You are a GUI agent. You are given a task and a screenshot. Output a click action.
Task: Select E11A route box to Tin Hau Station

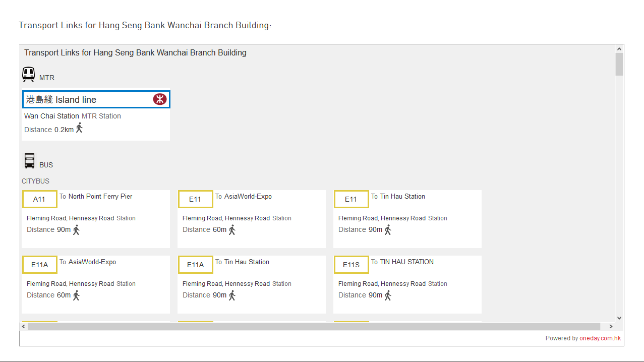(x=196, y=265)
